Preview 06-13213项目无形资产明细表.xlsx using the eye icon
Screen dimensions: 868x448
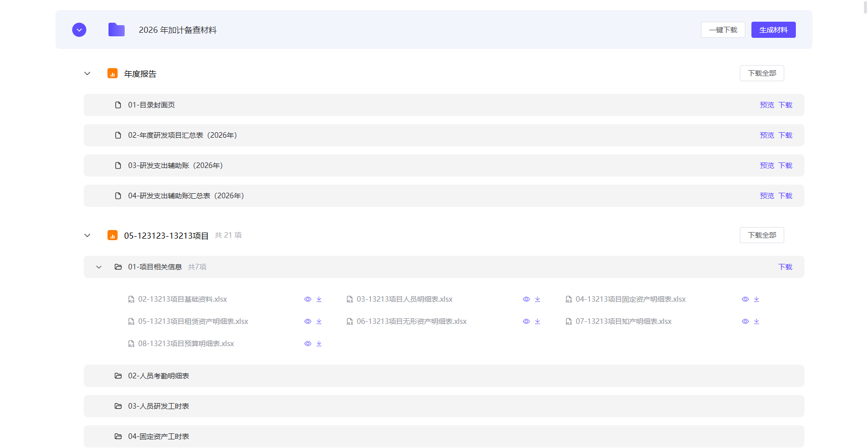pyautogui.click(x=526, y=321)
